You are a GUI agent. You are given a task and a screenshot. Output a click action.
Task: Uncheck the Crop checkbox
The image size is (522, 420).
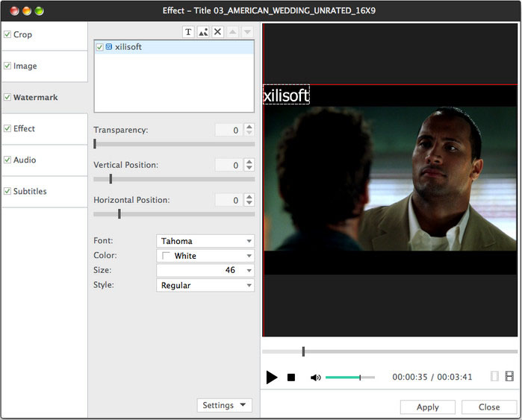coord(7,34)
